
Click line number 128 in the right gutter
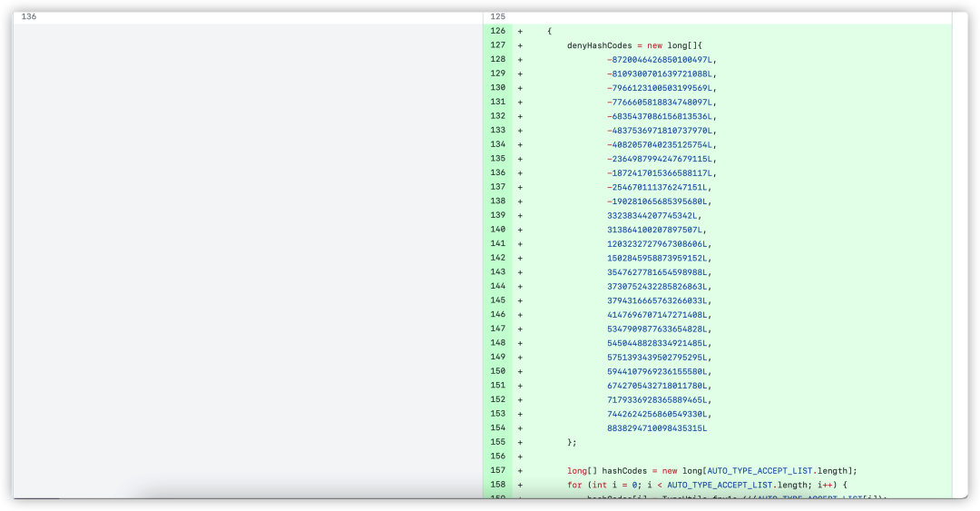coord(498,59)
